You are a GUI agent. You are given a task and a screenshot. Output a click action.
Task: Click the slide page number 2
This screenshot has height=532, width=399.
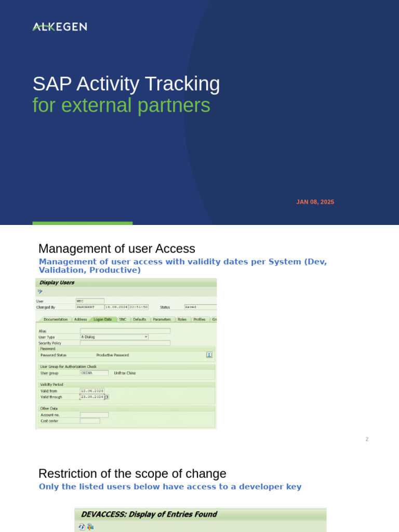pos(367,439)
